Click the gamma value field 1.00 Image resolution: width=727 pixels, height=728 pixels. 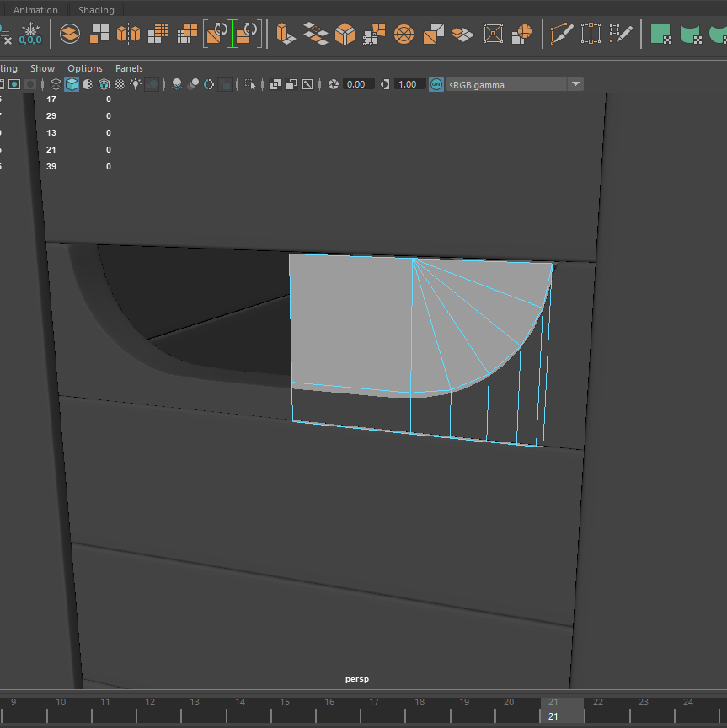tap(409, 84)
